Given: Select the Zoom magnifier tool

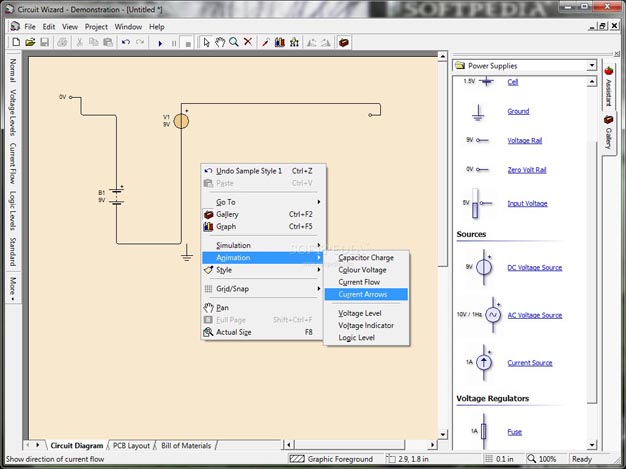Looking at the screenshot, I should click(234, 42).
